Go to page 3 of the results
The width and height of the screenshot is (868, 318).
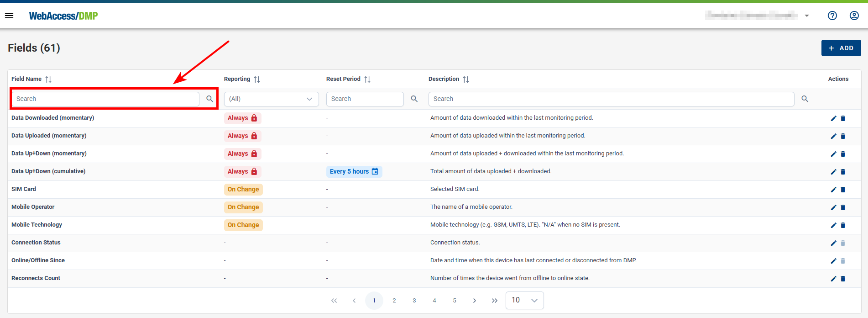click(414, 301)
